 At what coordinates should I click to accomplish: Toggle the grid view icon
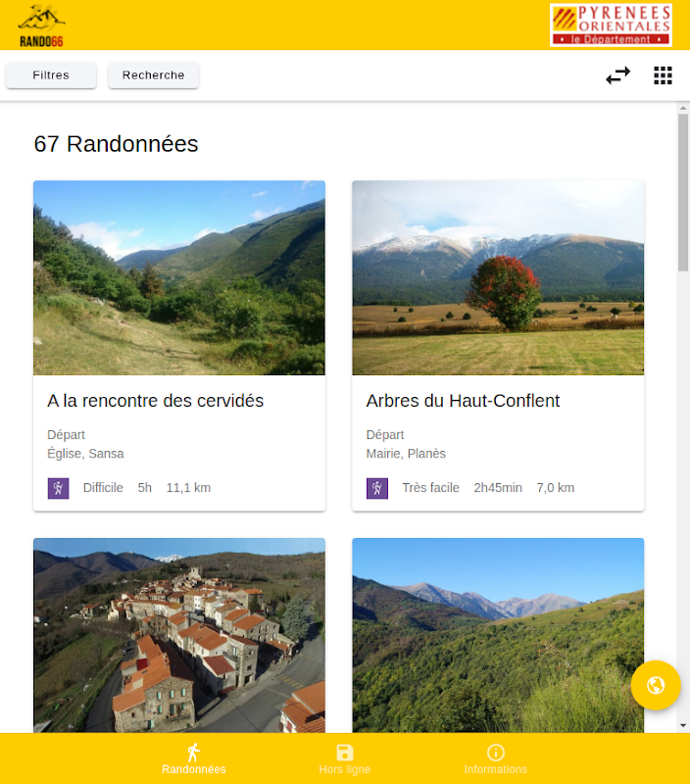click(663, 75)
